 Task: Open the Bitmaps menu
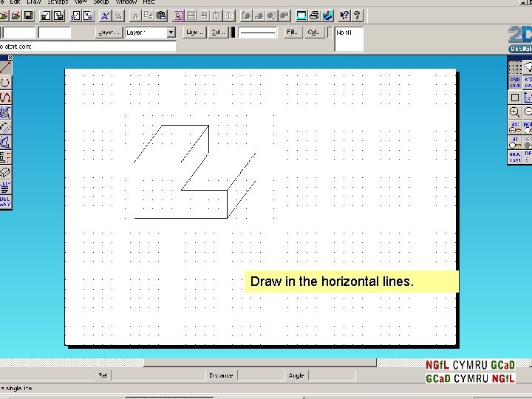(58, 1)
